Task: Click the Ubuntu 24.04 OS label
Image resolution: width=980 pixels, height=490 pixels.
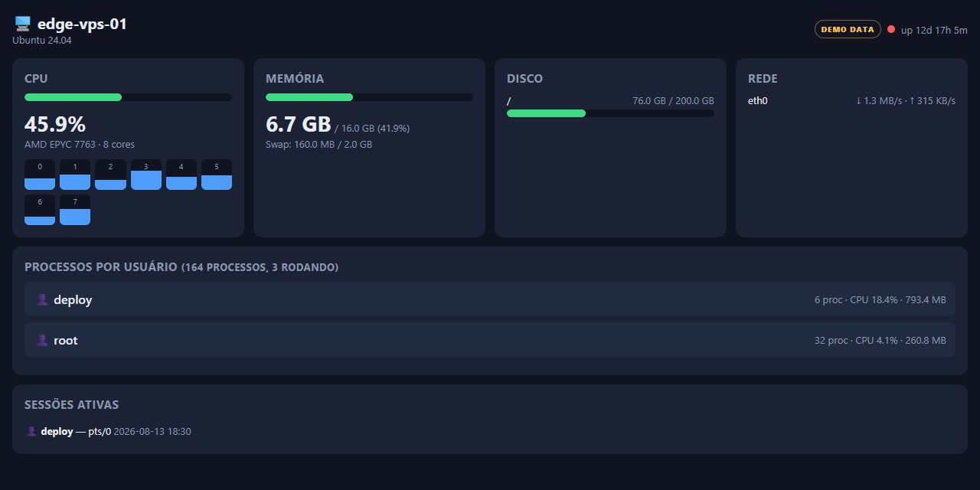Action: pos(42,41)
